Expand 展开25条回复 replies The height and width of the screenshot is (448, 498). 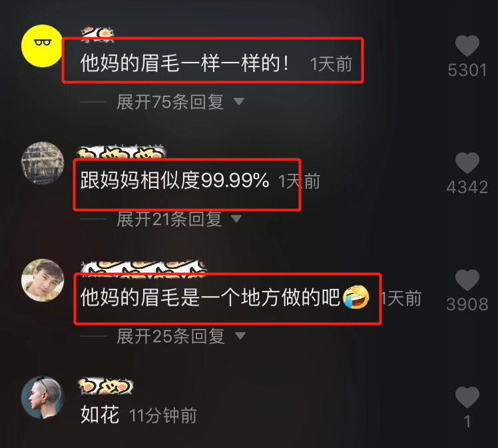click(x=170, y=336)
